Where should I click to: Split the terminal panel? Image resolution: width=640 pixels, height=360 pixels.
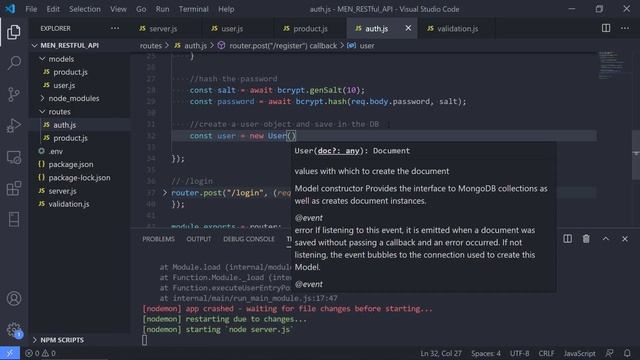pos(567,239)
